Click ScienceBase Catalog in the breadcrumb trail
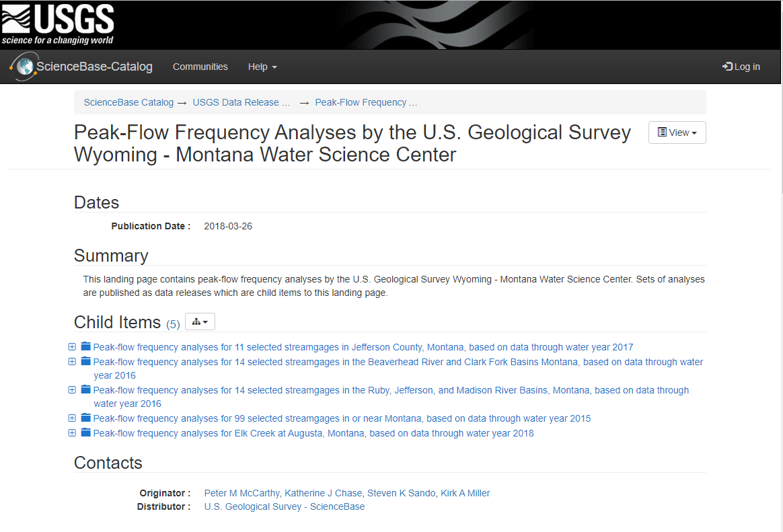 click(128, 102)
